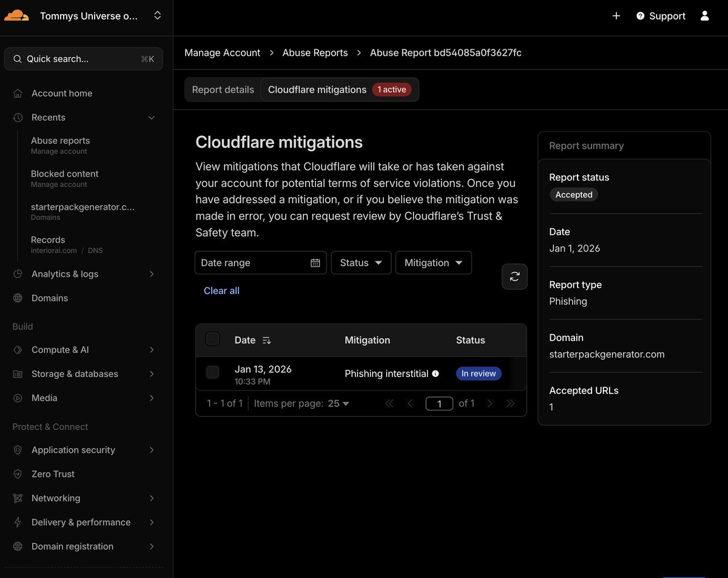
Task: Click Phishing interstitial info icon
Action: [435, 374]
